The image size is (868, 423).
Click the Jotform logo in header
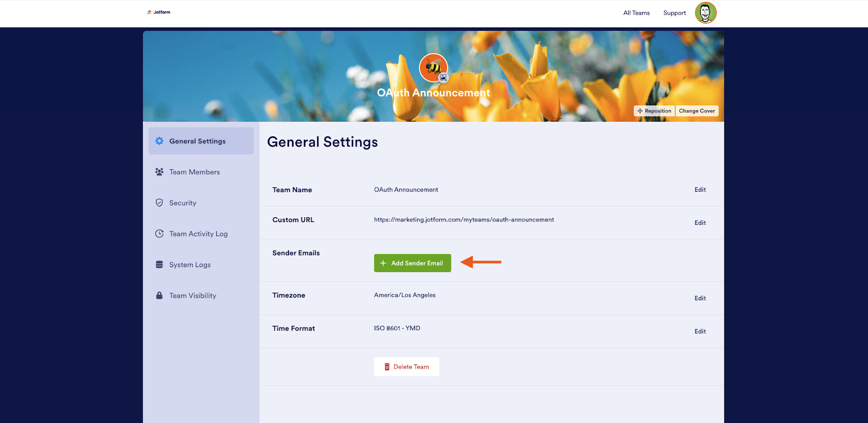tap(158, 12)
